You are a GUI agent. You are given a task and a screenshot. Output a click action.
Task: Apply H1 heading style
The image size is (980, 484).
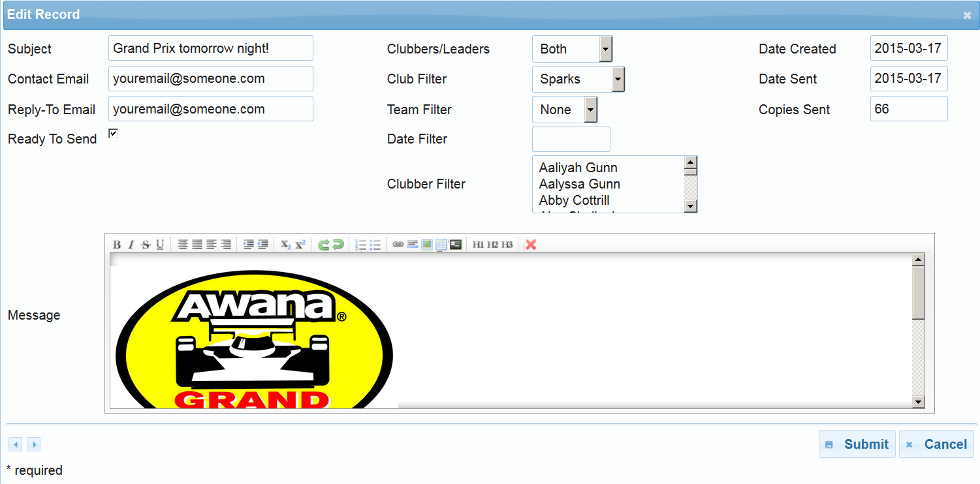point(478,245)
